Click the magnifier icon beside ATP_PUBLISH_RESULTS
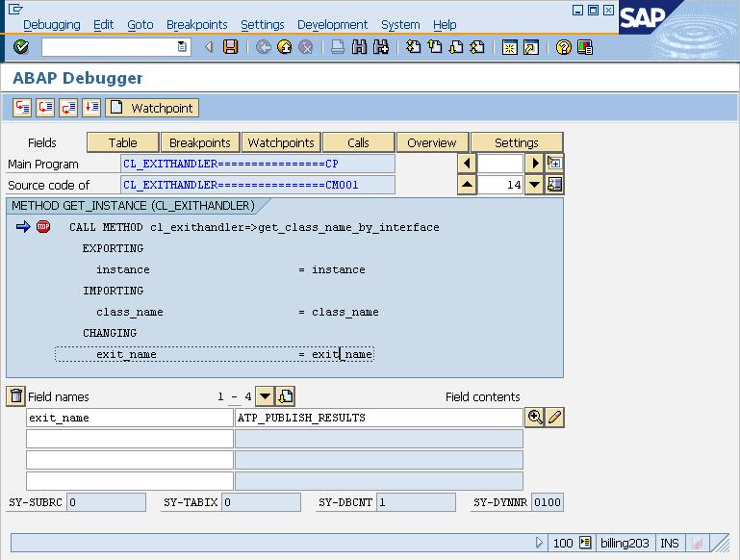740x560 pixels. click(x=535, y=417)
